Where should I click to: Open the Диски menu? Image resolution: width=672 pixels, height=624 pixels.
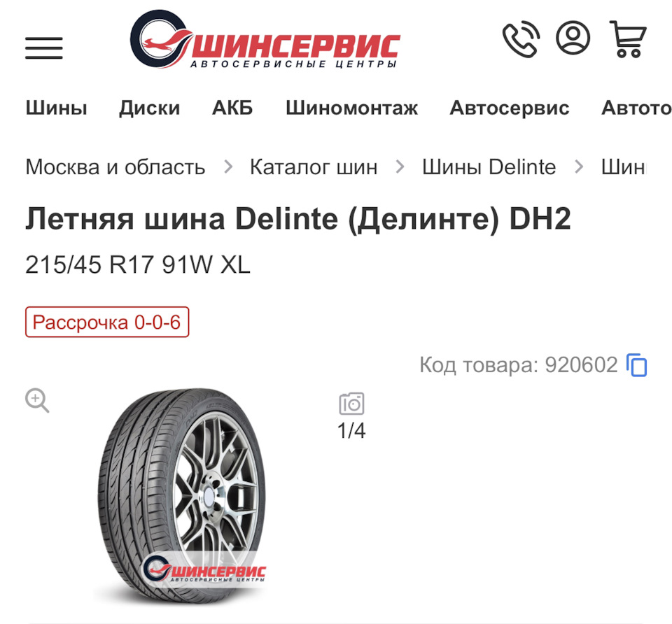pyautogui.click(x=150, y=108)
